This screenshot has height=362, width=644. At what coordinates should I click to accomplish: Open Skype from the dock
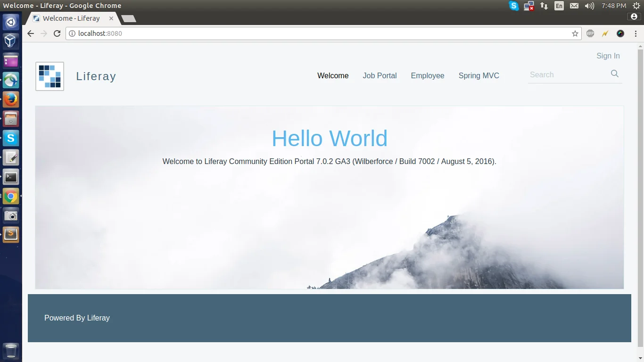(11, 138)
